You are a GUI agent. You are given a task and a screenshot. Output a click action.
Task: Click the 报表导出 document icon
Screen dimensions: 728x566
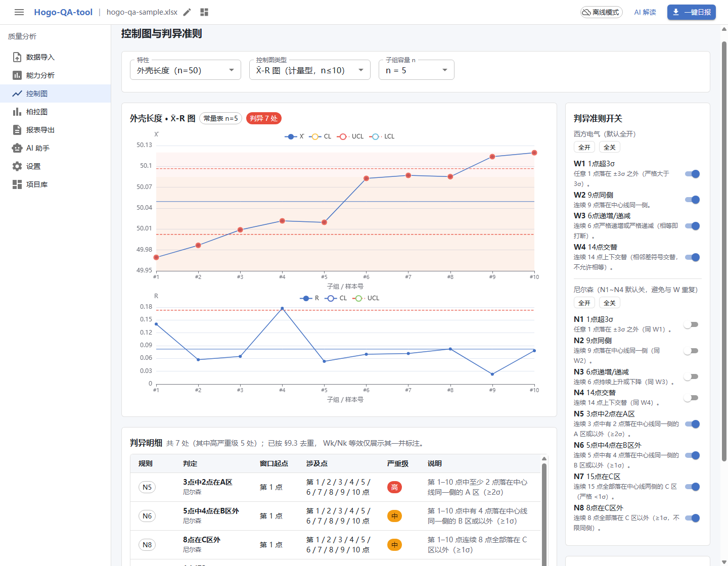pos(17,130)
